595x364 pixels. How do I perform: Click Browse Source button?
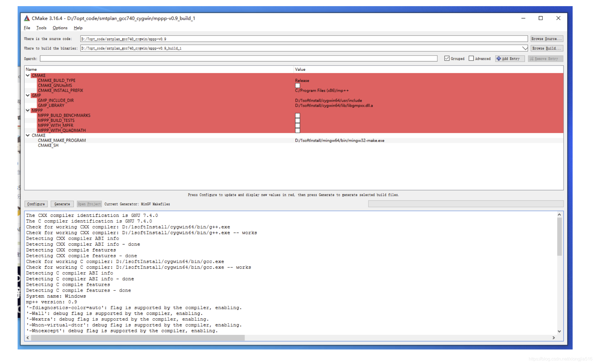pos(547,39)
